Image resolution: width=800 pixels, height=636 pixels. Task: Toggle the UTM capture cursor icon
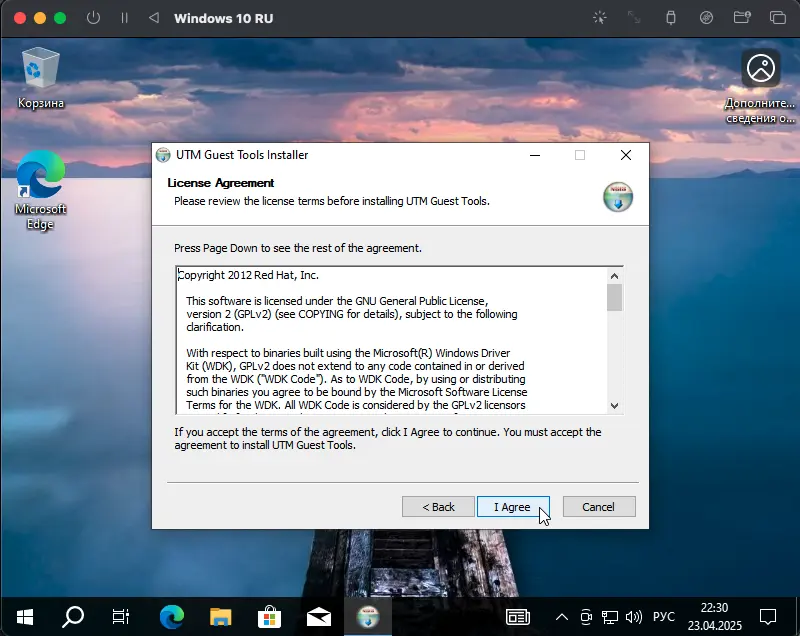[x=600, y=18]
